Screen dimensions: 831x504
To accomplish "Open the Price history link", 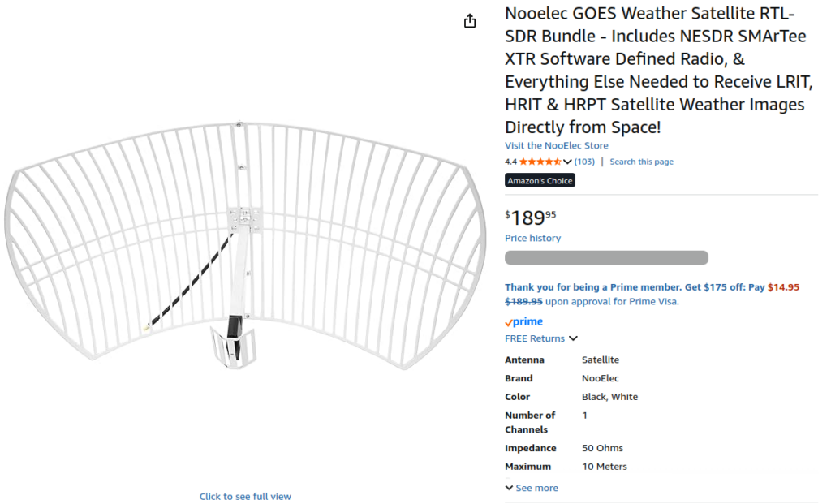I will [532, 239].
